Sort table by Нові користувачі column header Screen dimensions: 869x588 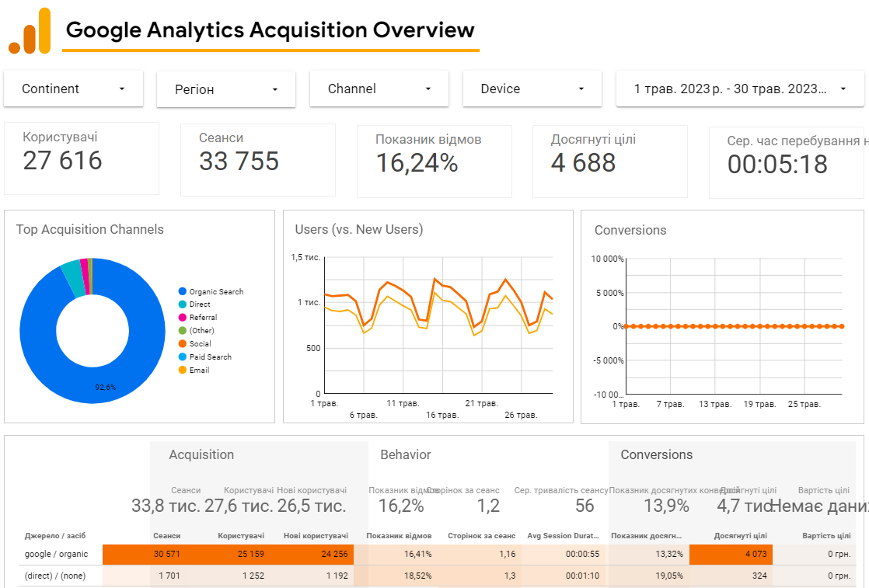316,536
